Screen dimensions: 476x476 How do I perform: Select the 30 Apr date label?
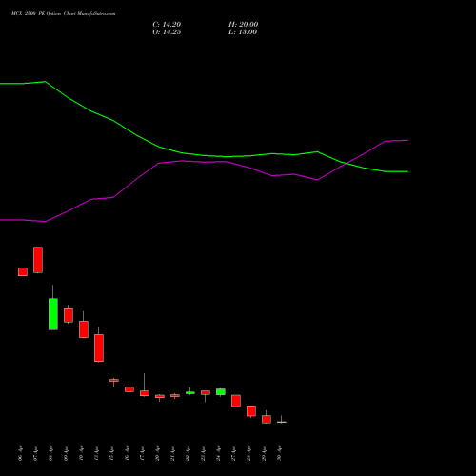pyautogui.click(x=279, y=453)
